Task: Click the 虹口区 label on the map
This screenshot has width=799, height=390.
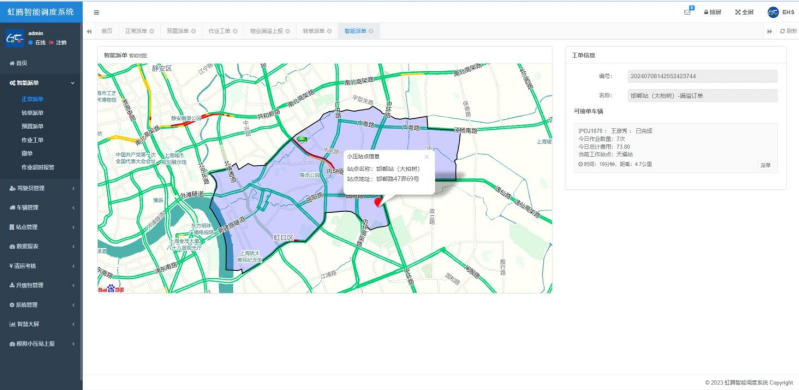Action: pyautogui.click(x=283, y=238)
